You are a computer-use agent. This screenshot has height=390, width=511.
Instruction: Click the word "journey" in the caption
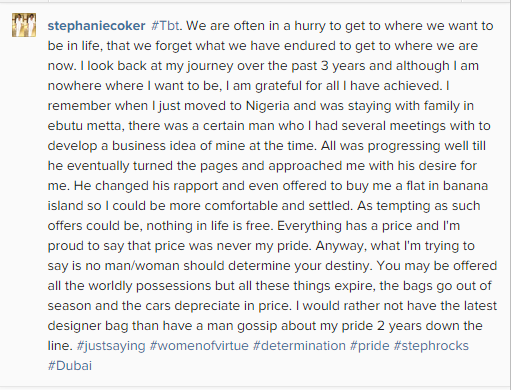[210, 66]
